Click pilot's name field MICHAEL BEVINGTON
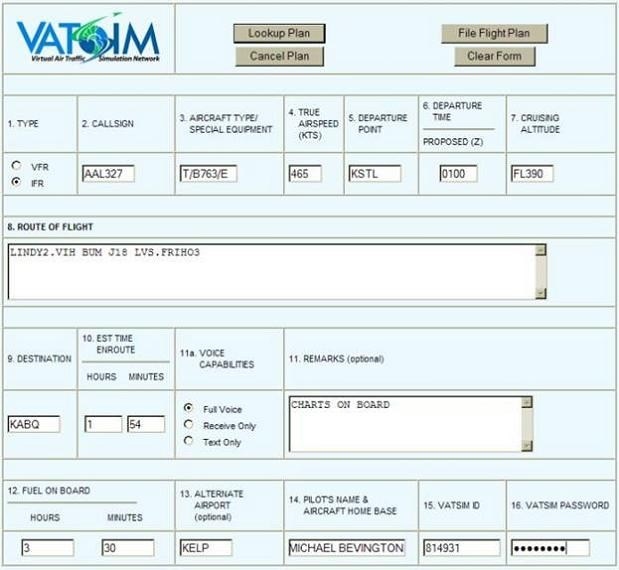Image resolution: width=619 pixels, height=570 pixels. pos(347,548)
